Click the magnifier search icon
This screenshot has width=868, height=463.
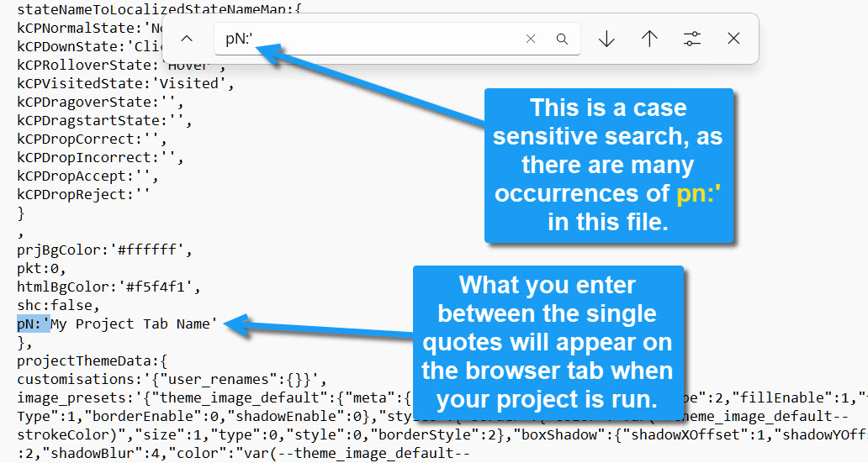[x=562, y=39]
